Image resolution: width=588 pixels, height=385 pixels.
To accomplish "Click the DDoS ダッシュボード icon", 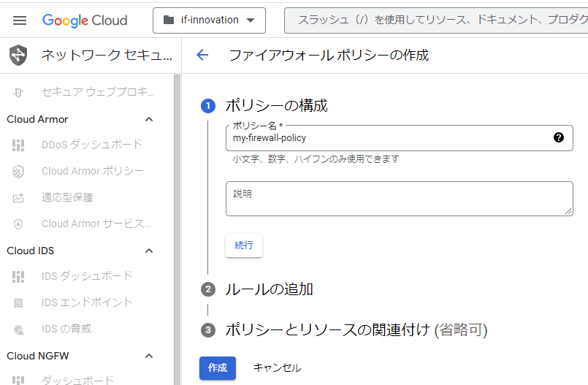I will pyautogui.click(x=18, y=145).
